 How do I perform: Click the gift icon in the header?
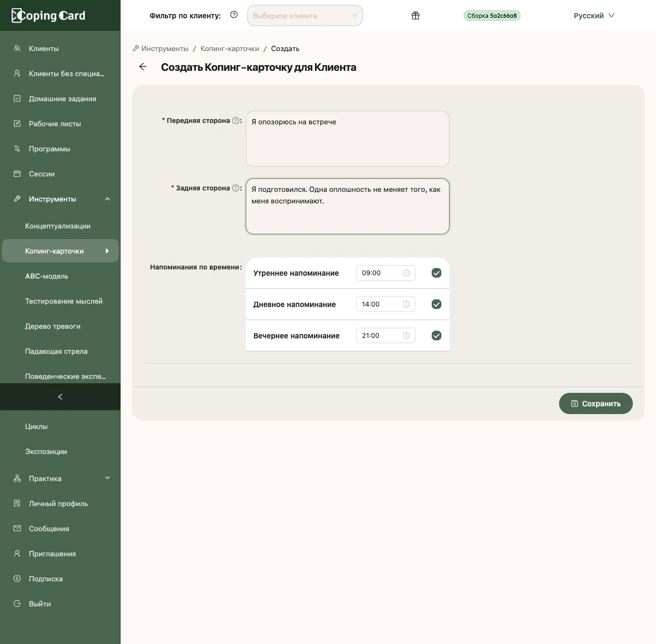pyautogui.click(x=415, y=15)
